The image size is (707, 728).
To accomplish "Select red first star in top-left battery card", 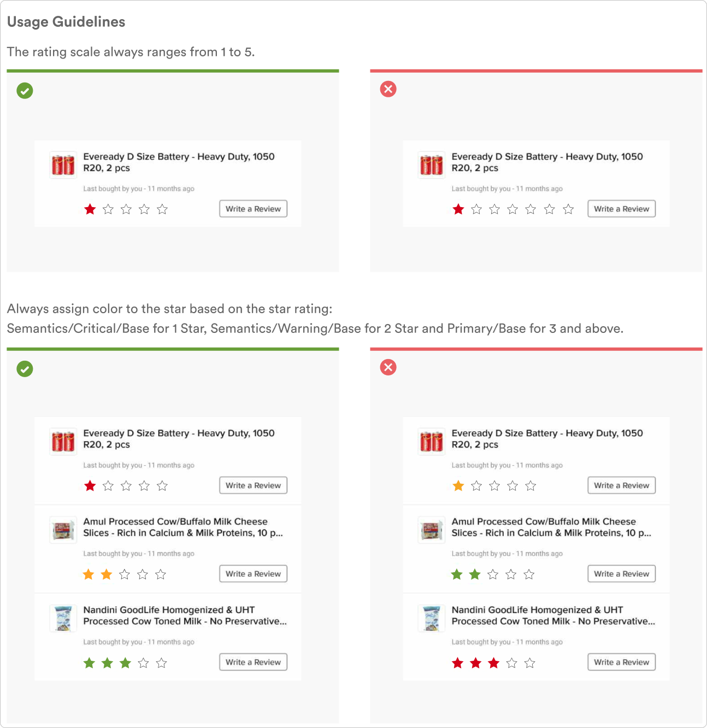I will tap(90, 209).
